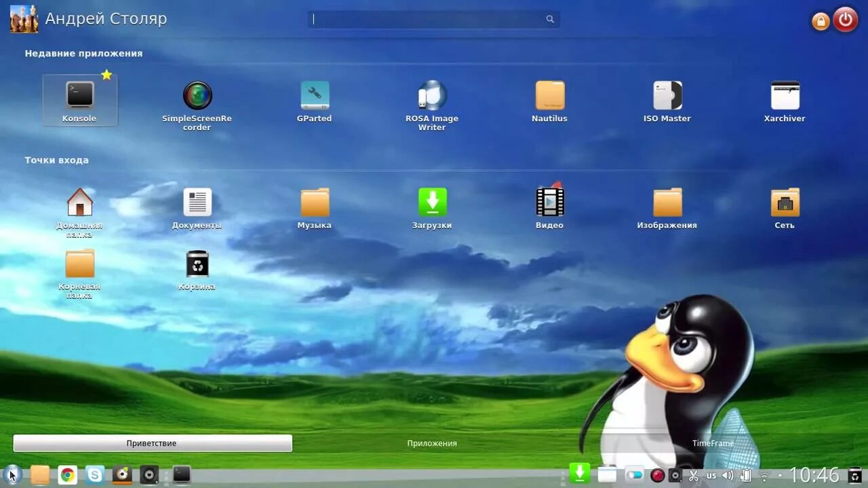Open SimpleScreenRecorder app icon
The width and height of the screenshot is (868, 488).
197,96
